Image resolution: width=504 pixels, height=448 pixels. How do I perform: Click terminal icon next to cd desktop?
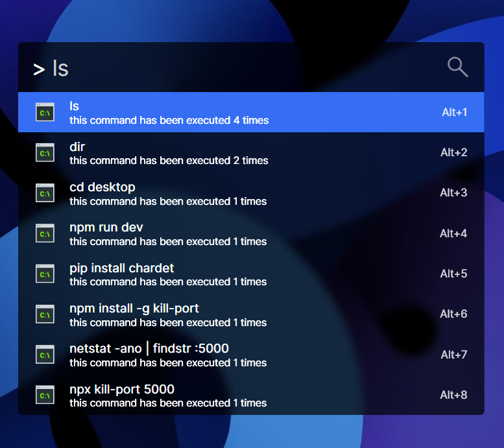(x=45, y=193)
